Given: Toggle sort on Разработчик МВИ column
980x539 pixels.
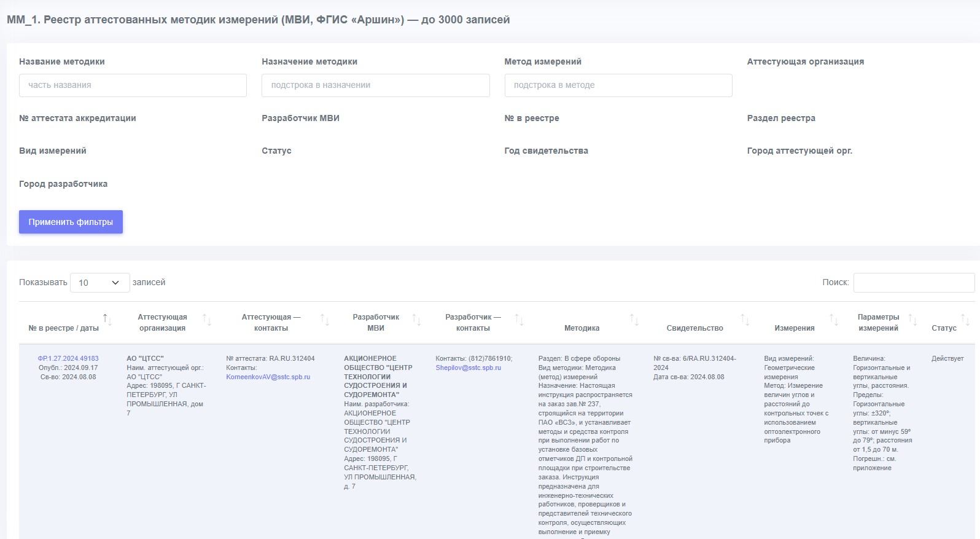Looking at the screenshot, I should (x=416, y=320).
